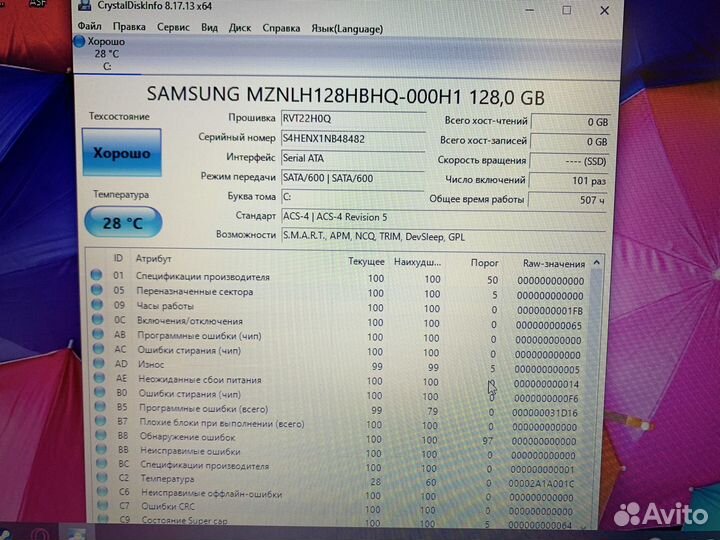This screenshot has width=720, height=540.
Task: Click status icon of attribute 0C Включения/отключения
Action: click(97, 319)
